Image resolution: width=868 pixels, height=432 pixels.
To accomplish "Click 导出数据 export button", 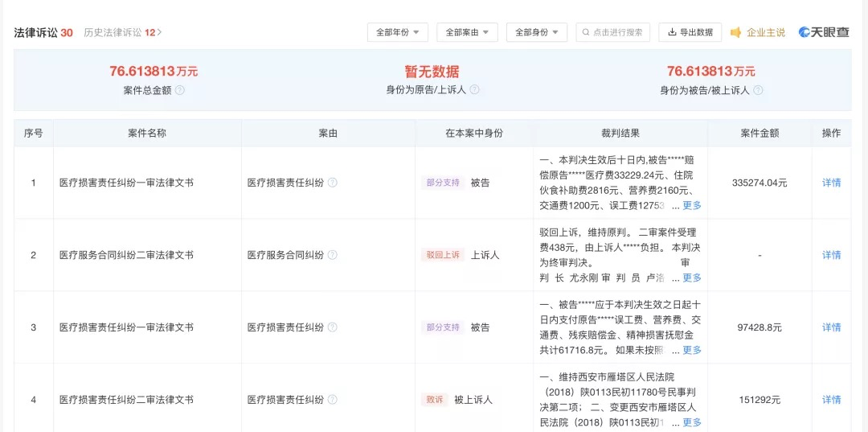I will tap(690, 32).
